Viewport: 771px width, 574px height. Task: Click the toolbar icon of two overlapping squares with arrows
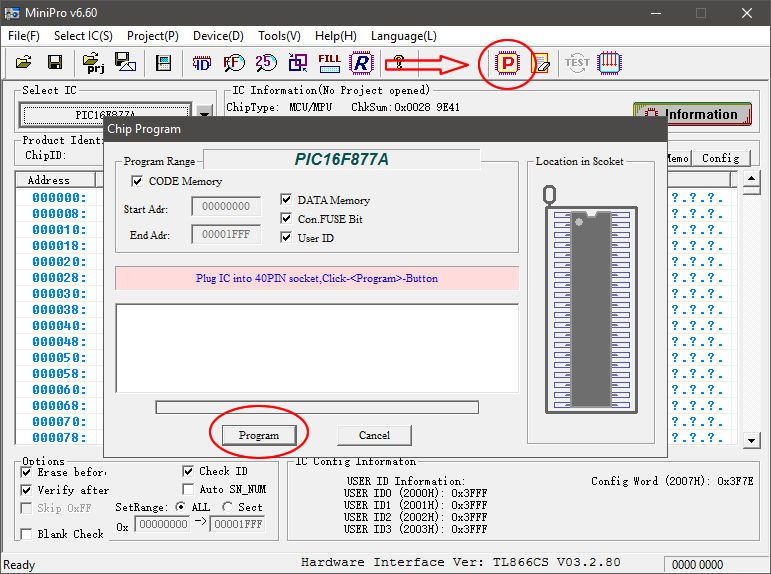[x=297, y=62]
